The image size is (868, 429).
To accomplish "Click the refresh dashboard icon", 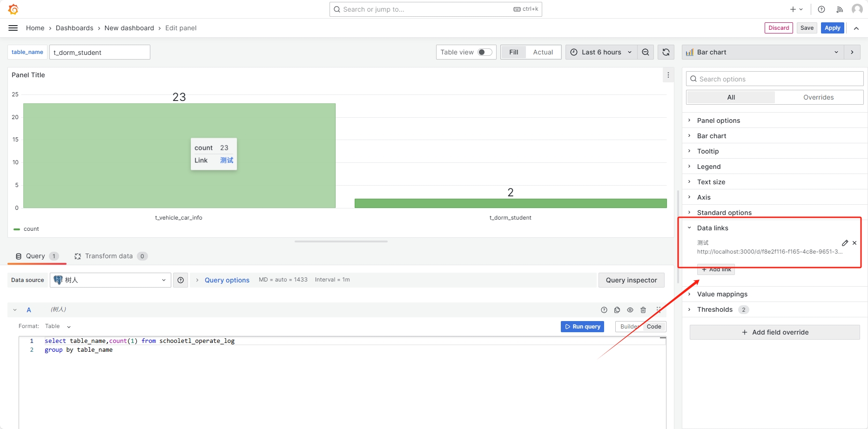I will coord(666,52).
